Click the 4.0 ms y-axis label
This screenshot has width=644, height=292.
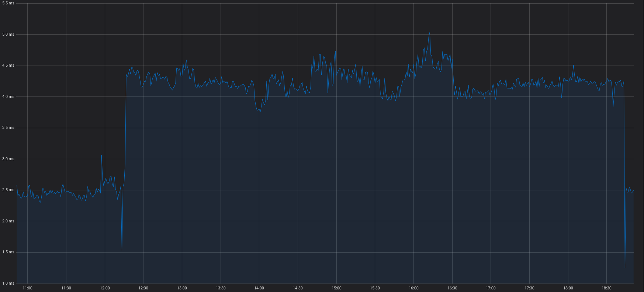click(x=8, y=96)
